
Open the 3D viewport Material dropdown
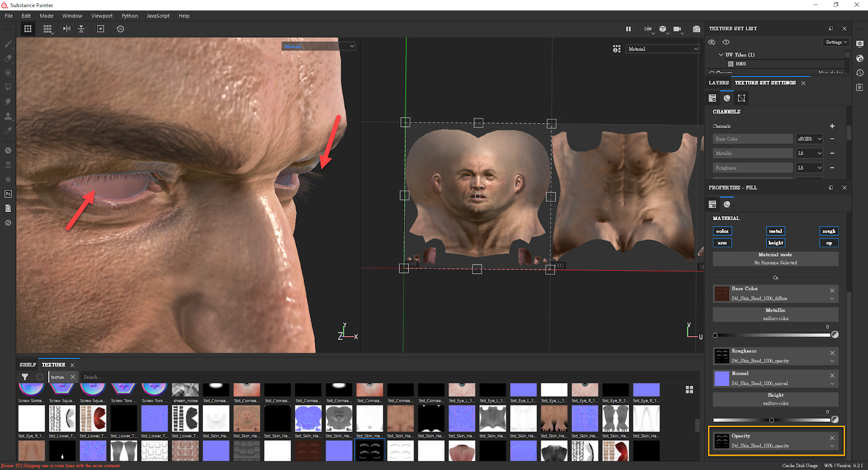click(318, 46)
